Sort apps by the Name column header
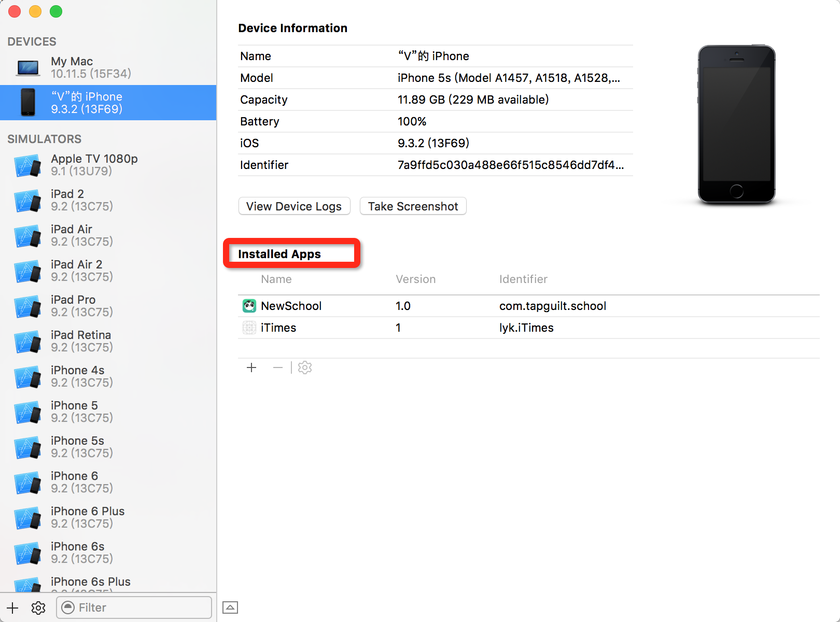Image resolution: width=840 pixels, height=622 pixels. pyautogui.click(x=276, y=279)
